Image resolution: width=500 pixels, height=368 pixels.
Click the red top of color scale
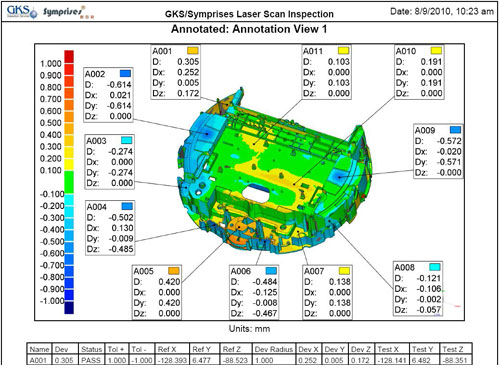point(69,56)
